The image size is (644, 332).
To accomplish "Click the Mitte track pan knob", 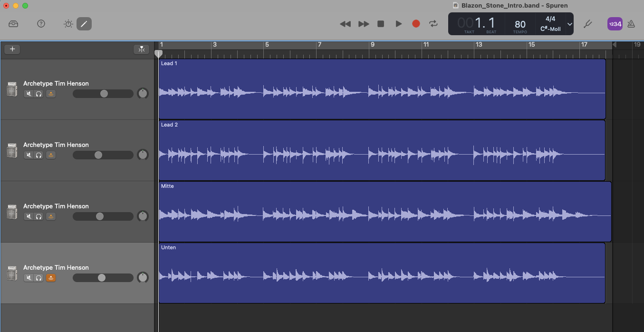I will (x=143, y=216).
